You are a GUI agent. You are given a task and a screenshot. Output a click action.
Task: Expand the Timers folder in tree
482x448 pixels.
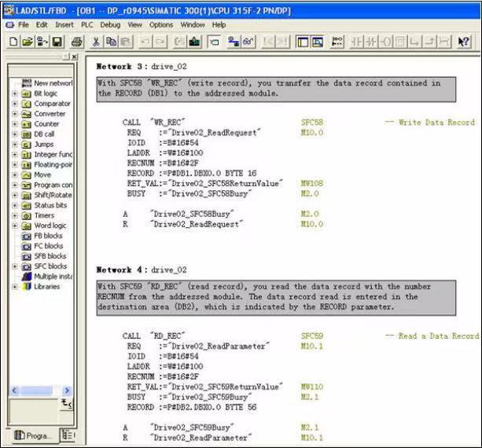[15, 215]
